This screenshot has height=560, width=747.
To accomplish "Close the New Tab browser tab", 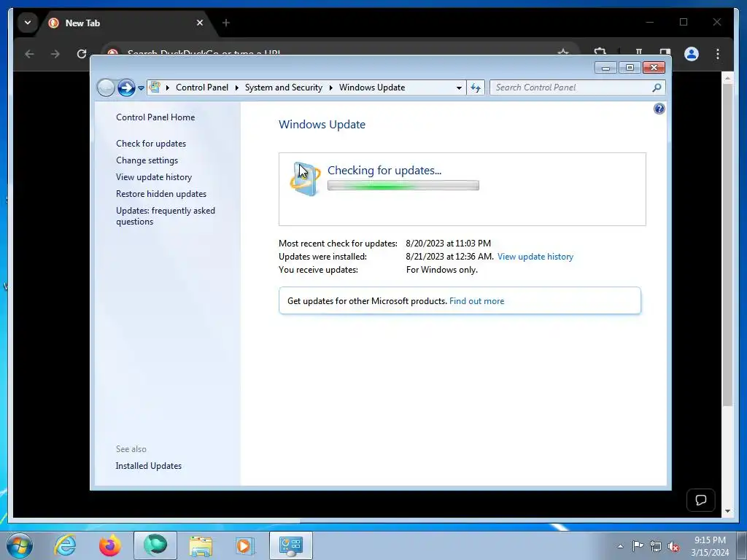I will tap(200, 23).
